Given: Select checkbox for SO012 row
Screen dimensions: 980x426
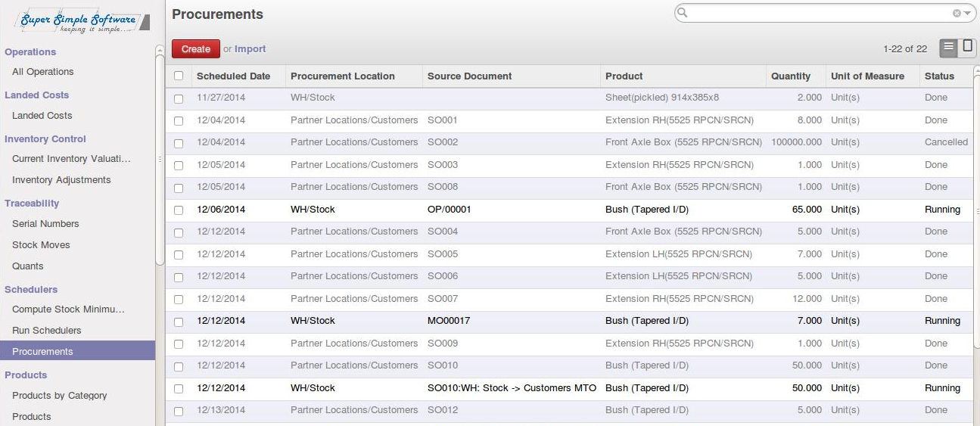Looking at the screenshot, I should point(179,411).
